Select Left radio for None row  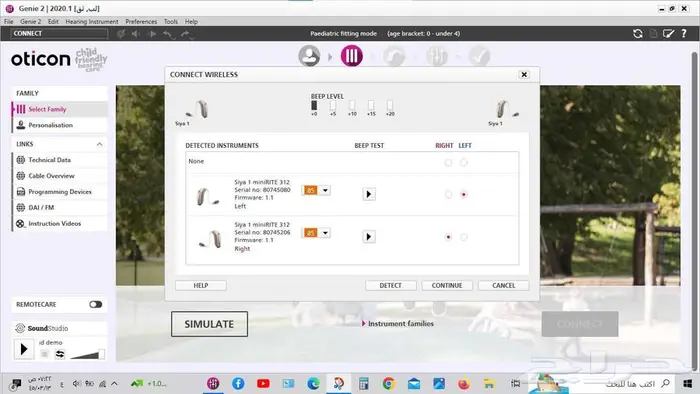[464, 162]
